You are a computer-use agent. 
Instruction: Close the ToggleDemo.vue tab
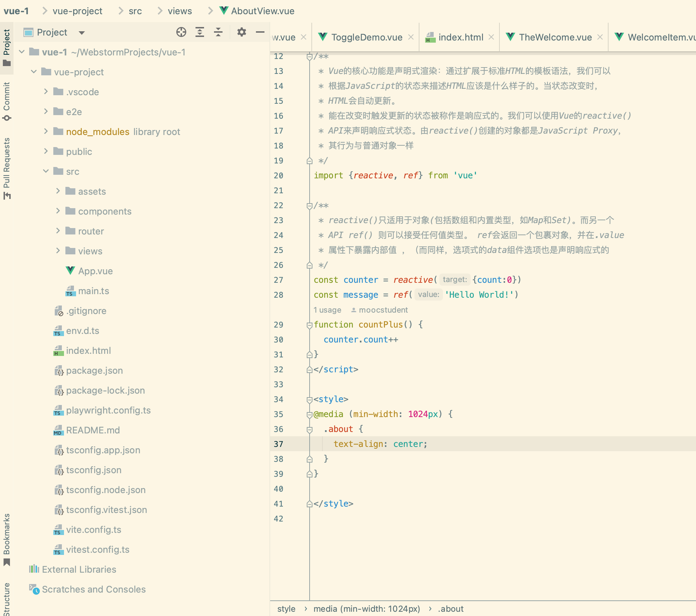click(x=411, y=37)
